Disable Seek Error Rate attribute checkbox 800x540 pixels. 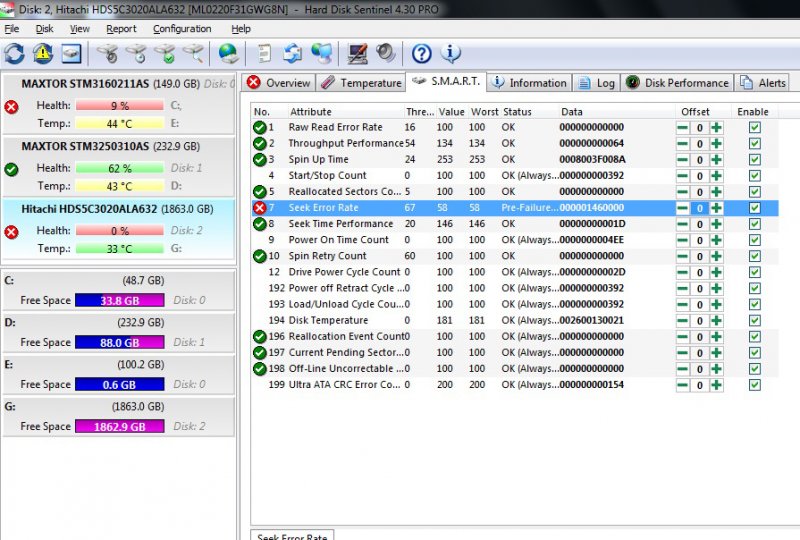tap(755, 208)
